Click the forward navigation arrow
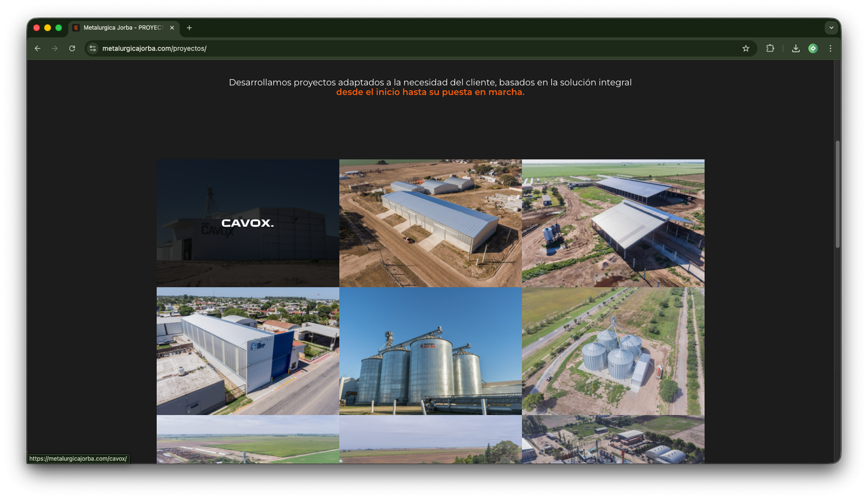 tap(55, 48)
